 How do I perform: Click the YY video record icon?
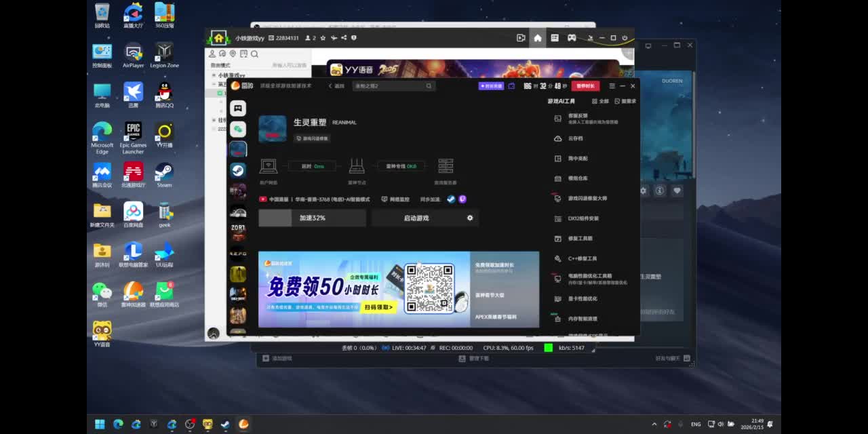click(521, 38)
